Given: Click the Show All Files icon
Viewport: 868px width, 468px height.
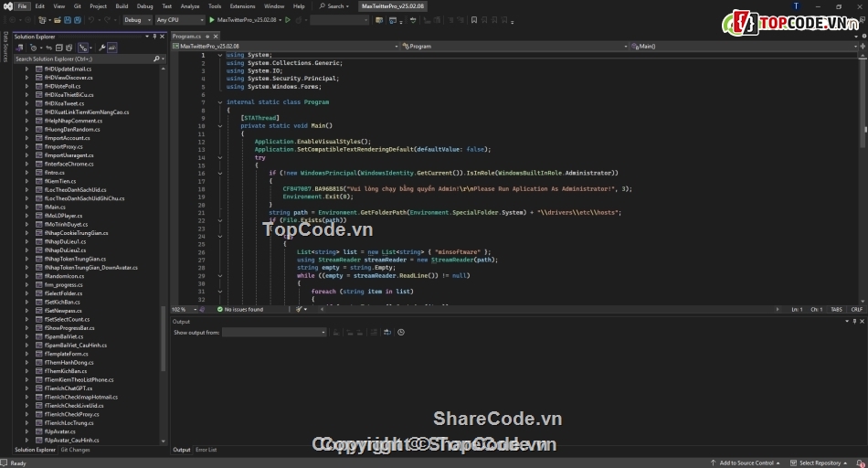Looking at the screenshot, I should coord(69,48).
